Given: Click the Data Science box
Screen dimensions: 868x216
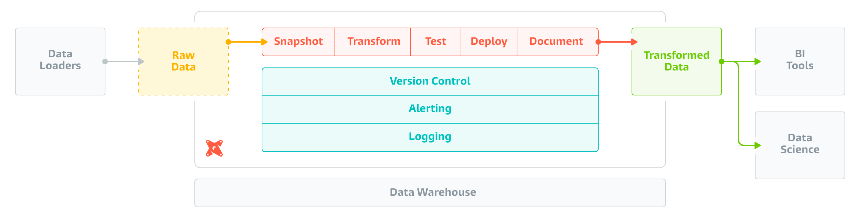Looking at the screenshot, I should coord(800,145).
